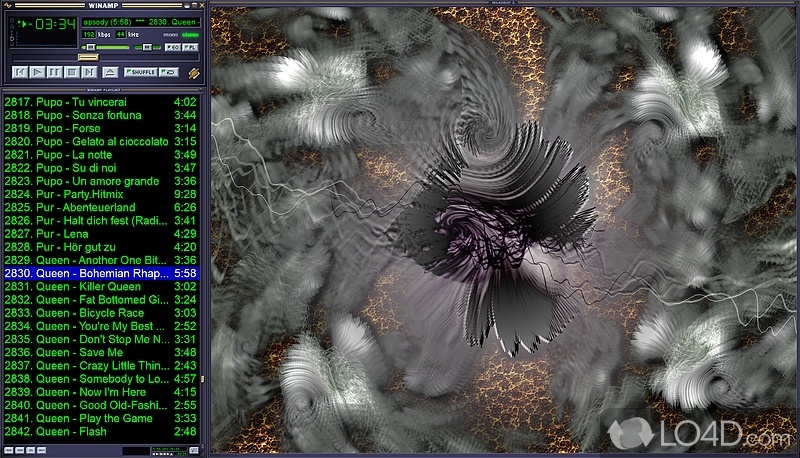This screenshot has height=458, width=800.
Task: Select 2825. Pur - Abenteuerland
Action: pyautogui.click(x=101, y=208)
